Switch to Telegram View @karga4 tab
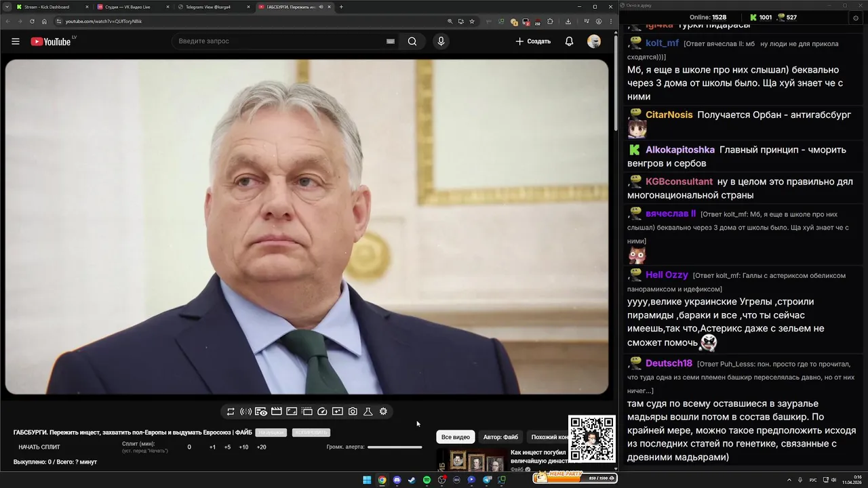Viewport: 868px width, 488px height. [x=213, y=7]
